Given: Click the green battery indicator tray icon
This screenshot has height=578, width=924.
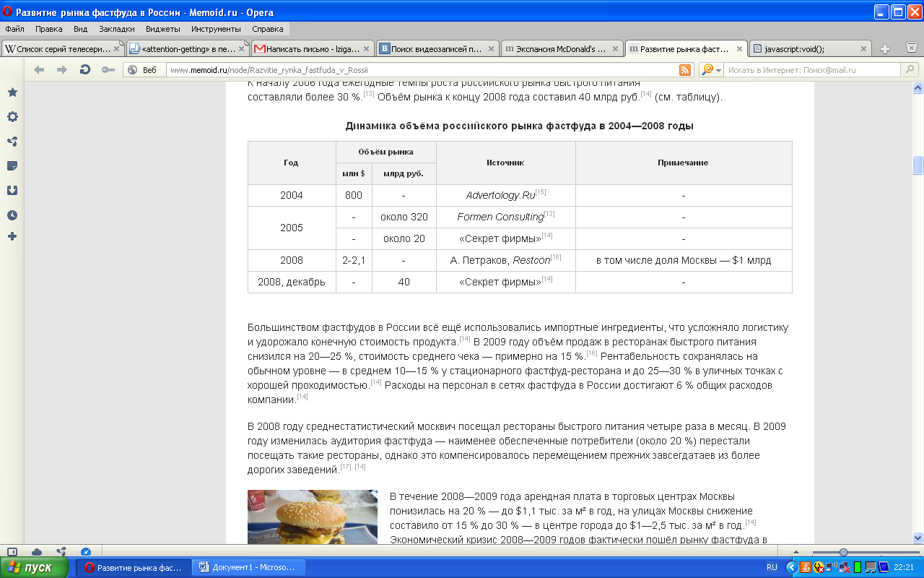Looking at the screenshot, I should coord(858,567).
